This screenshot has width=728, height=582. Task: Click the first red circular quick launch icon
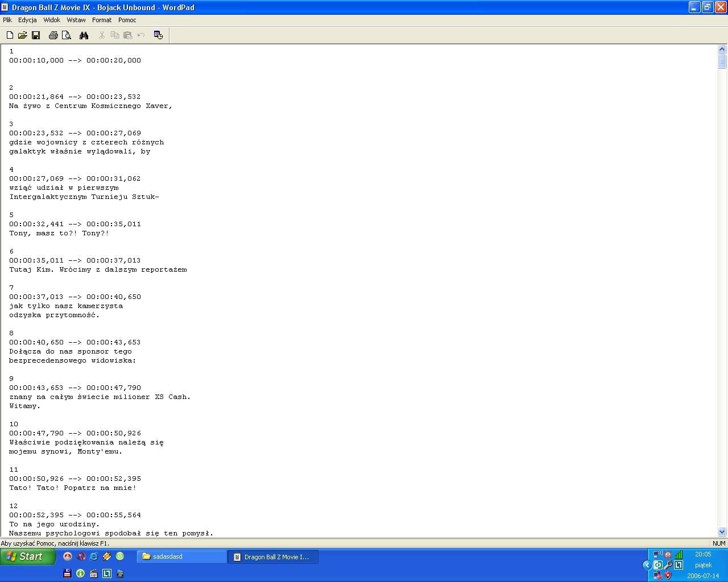click(x=68, y=556)
